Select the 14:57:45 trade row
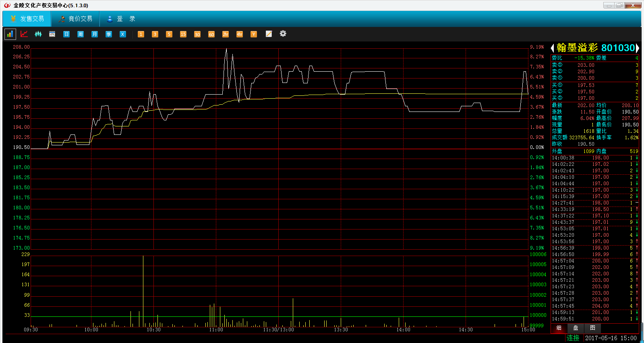This screenshot has width=644, height=343. [595, 306]
